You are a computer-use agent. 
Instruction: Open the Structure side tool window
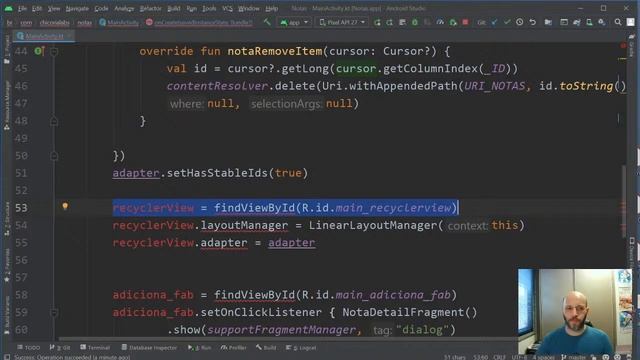pyautogui.click(x=7, y=219)
